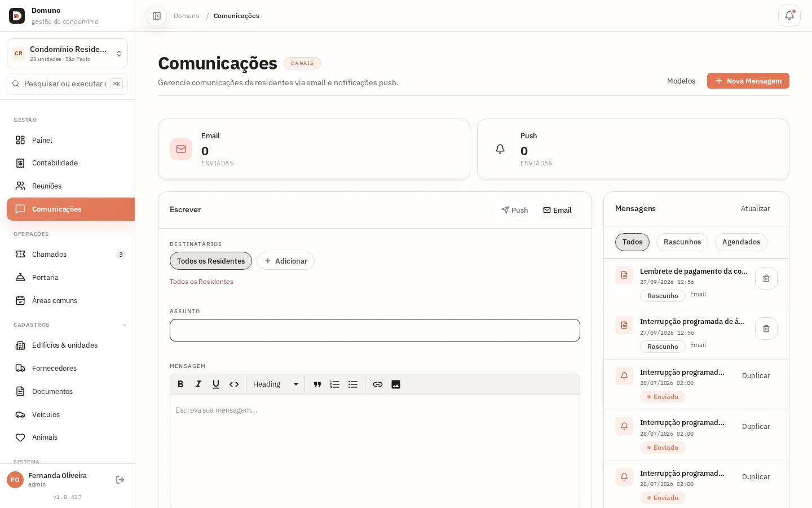The image size is (812, 508).
Task: Insert a hyperlink in the message
Action: tap(378, 384)
